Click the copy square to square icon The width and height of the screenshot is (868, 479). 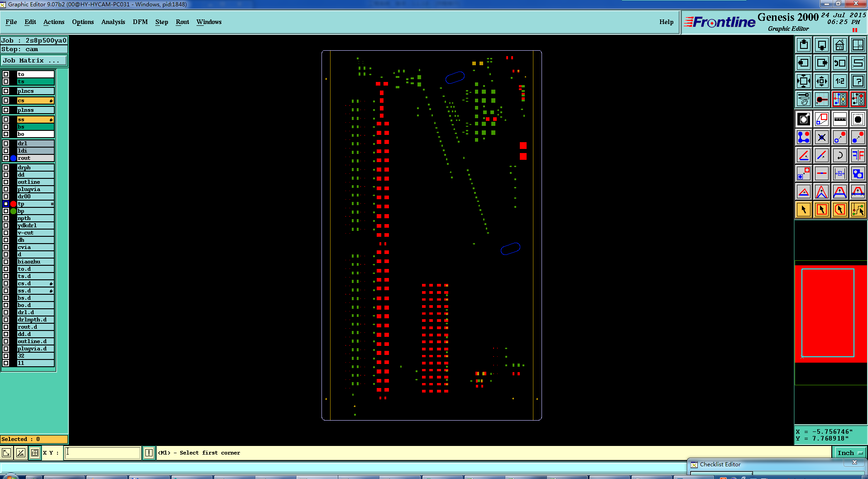click(804, 173)
